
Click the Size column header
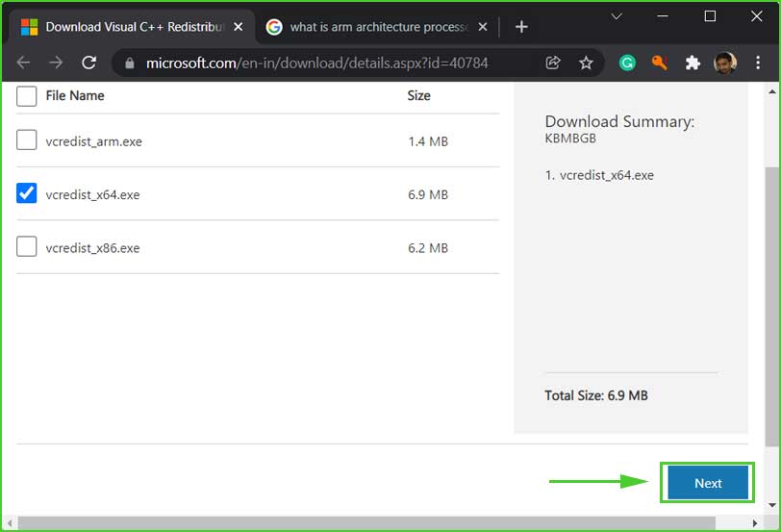tap(419, 95)
